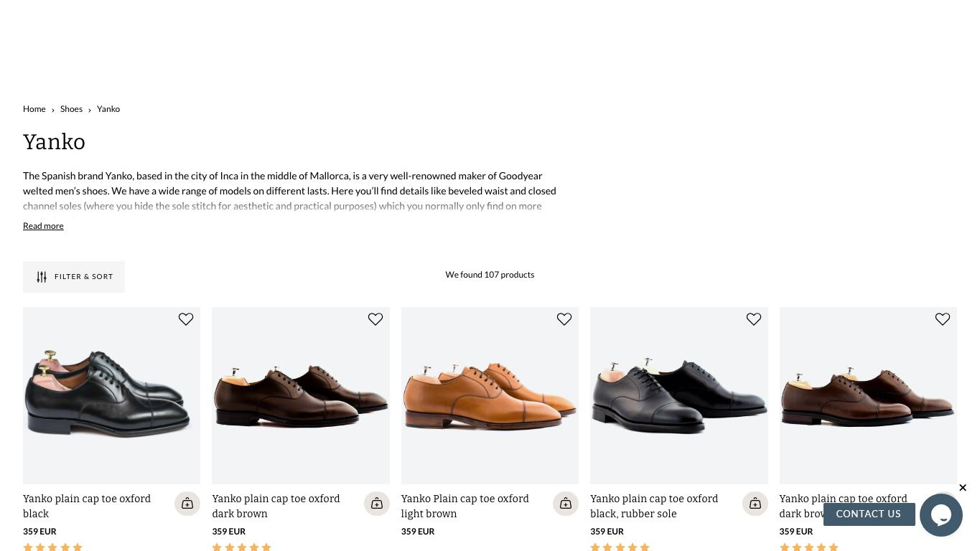Dismiss the contact us chat widget

963,488
